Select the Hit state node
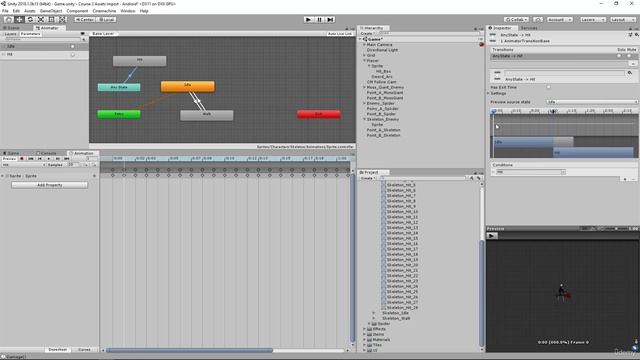The width and height of the screenshot is (640, 360). coord(140,61)
